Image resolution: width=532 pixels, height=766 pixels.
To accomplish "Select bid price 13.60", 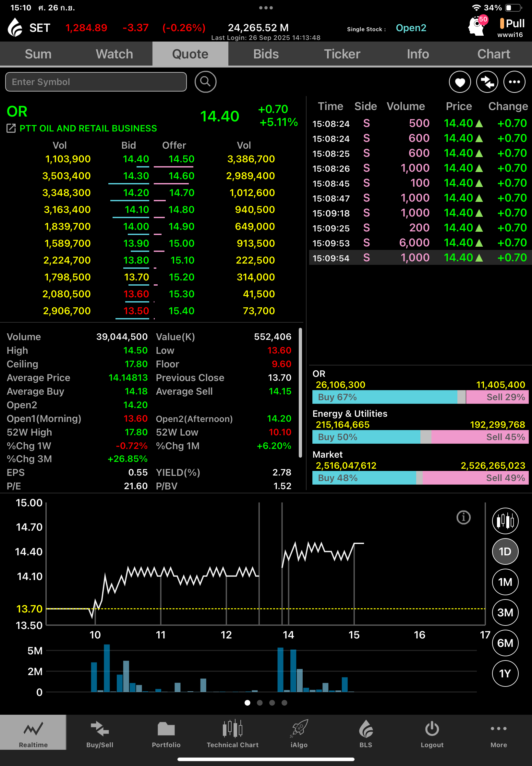I will (136, 294).
